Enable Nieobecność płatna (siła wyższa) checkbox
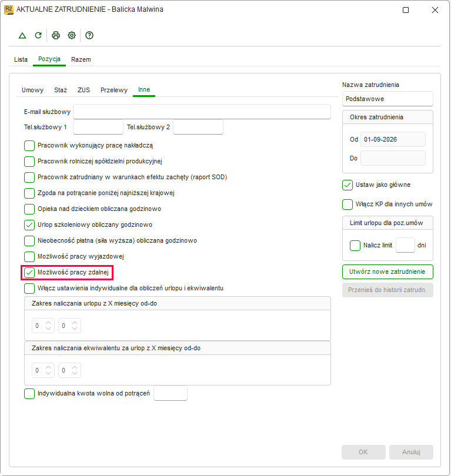Viewport: 451px width, 476px height. pyautogui.click(x=29, y=241)
